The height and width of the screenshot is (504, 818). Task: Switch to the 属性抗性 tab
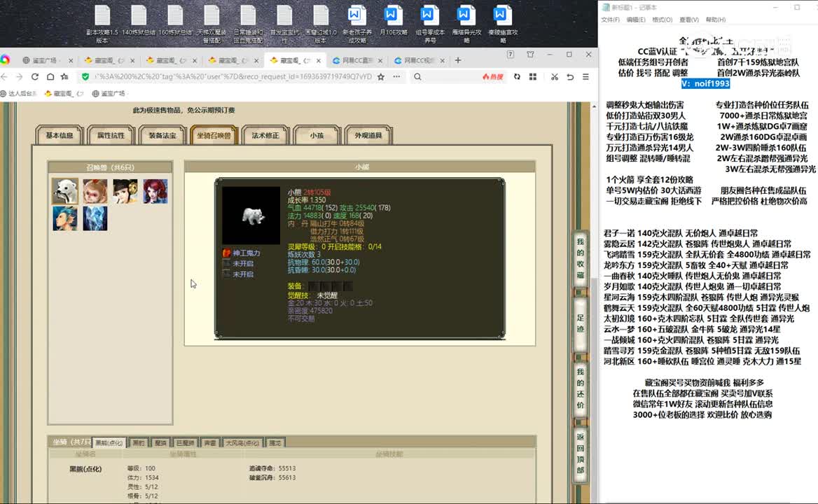(111, 136)
